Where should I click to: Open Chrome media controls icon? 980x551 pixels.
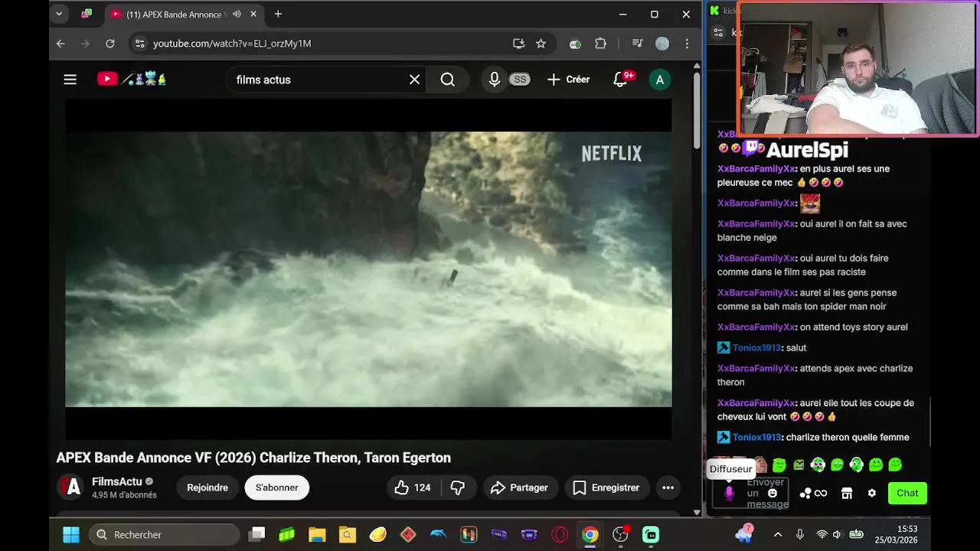point(637,44)
